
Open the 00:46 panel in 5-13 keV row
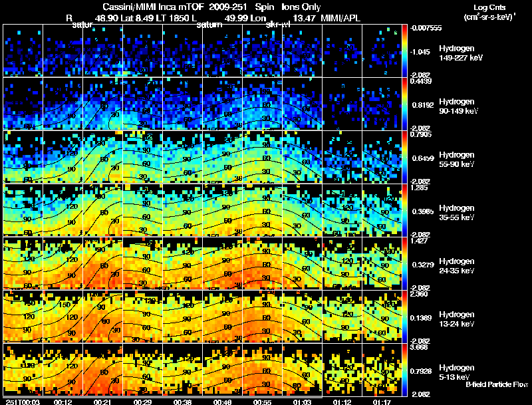click(x=222, y=370)
